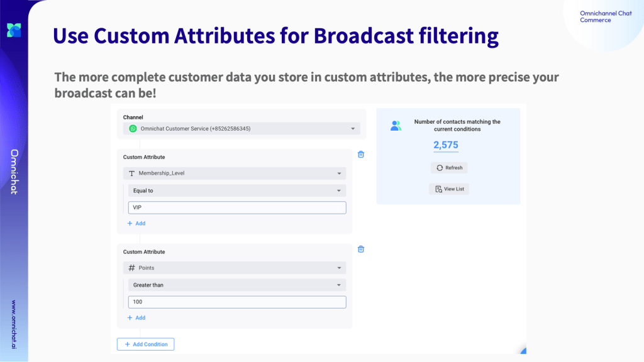Image resolution: width=644 pixels, height=362 pixels.
Task: Click '+ Add' under the VIP field
Action: tap(136, 223)
